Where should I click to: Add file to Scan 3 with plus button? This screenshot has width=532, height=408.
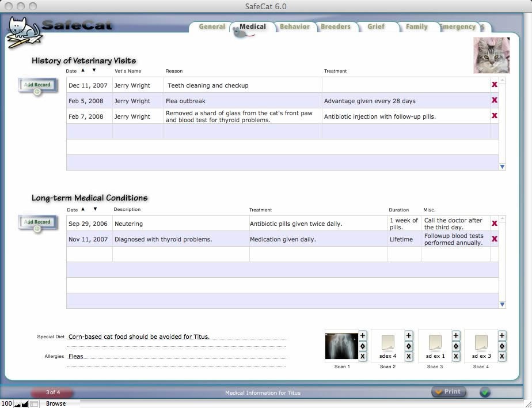coord(455,335)
